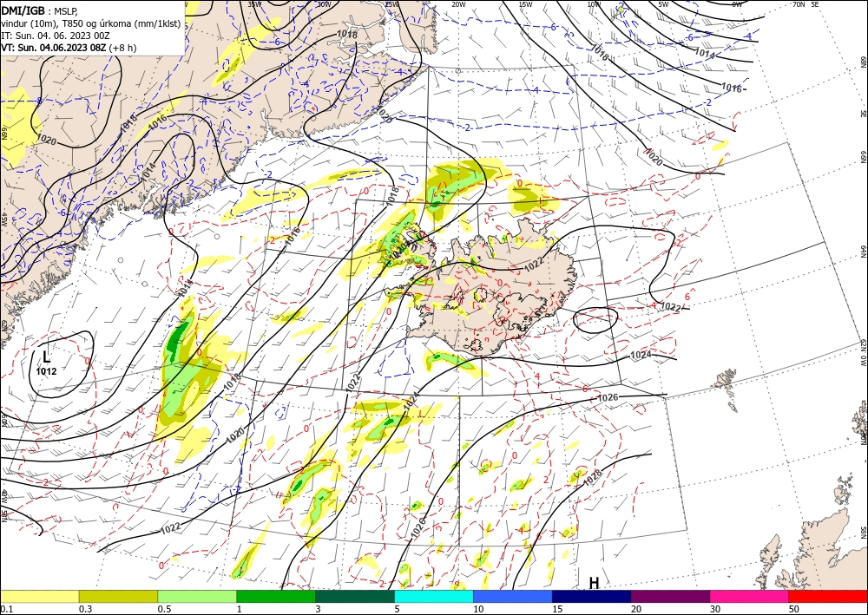Click the '15W' longitude label

pyautogui.click(x=526, y=4)
